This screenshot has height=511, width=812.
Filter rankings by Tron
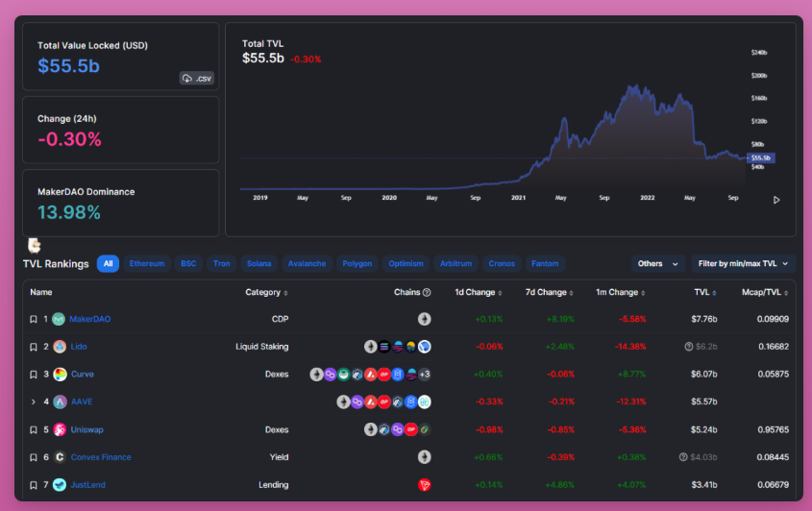(222, 263)
